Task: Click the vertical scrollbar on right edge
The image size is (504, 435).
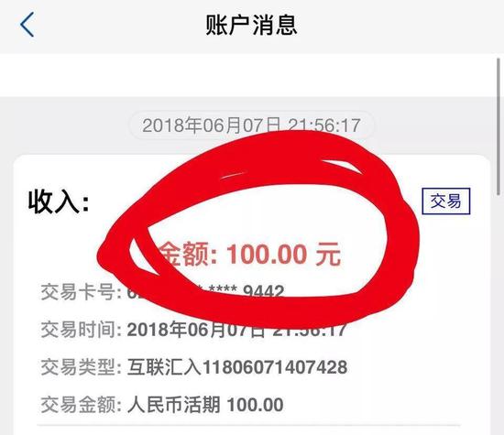Action: pos(499,126)
